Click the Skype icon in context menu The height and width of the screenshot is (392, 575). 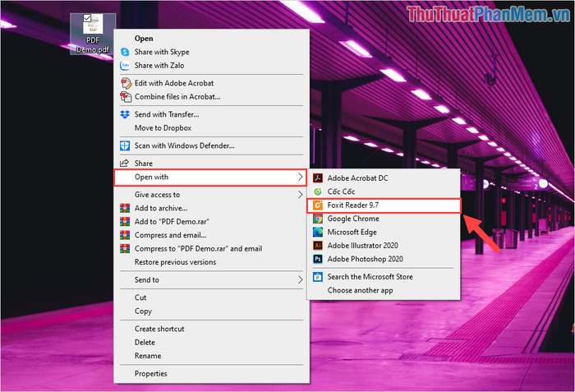click(x=125, y=52)
